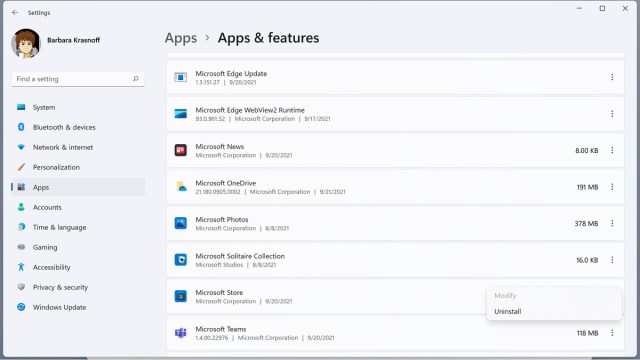Click the Microsoft Solitaire Collection app icon
Image resolution: width=640 pixels, height=360 pixels.
point(181,260)
